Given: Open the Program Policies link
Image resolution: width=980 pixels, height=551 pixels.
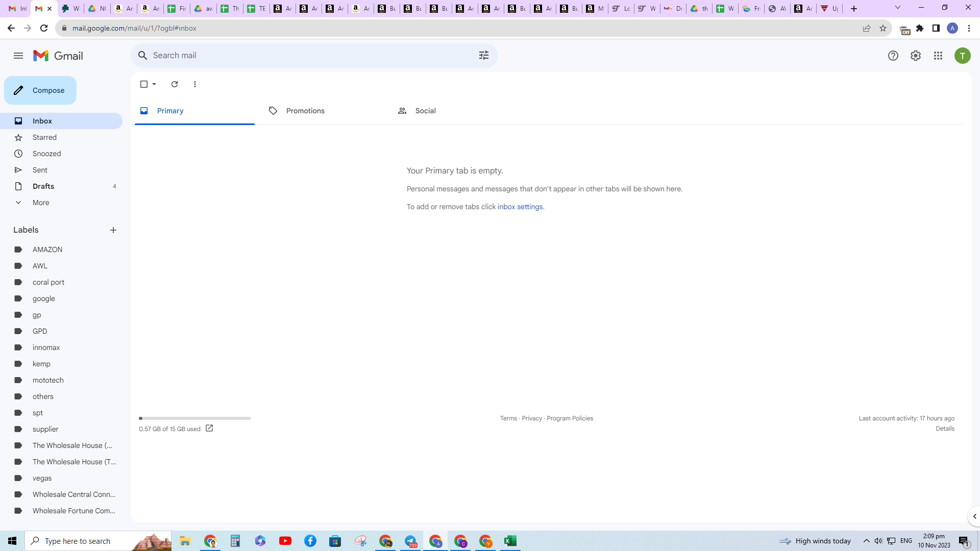Looking at the screenshot, I should [x=570, y=418].
